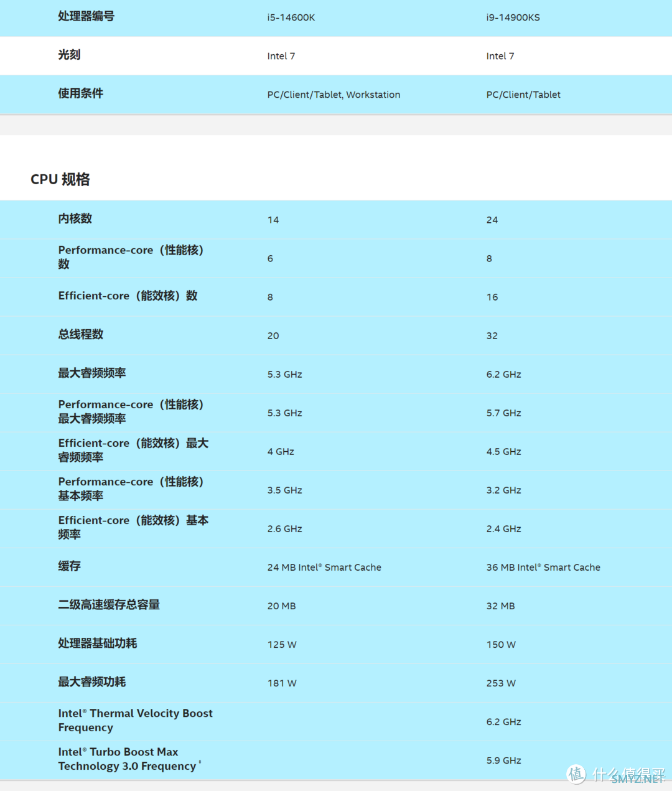
Task: Select the 3.2 GHz value
Action: 503,490
